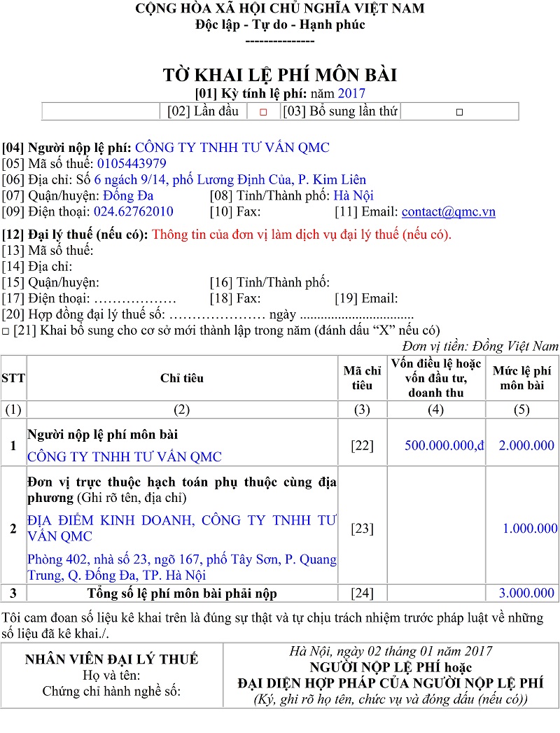Click the total fee 3.000.000
This screenshot has height=733, width=560.
tap(526, 593)
